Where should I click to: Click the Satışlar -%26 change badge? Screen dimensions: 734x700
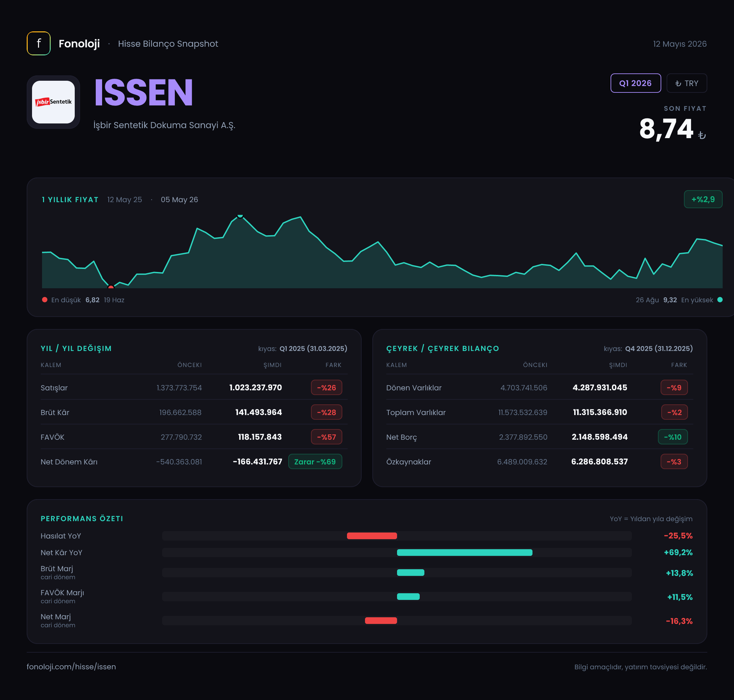pyautogui.click(x=327, y=387)
